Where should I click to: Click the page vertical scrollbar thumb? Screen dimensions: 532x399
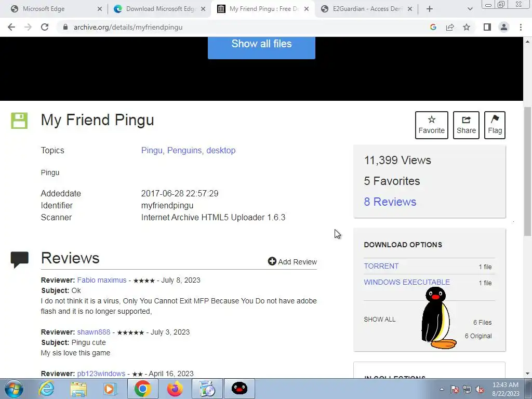pyautogui.click(x=527, y=171)
